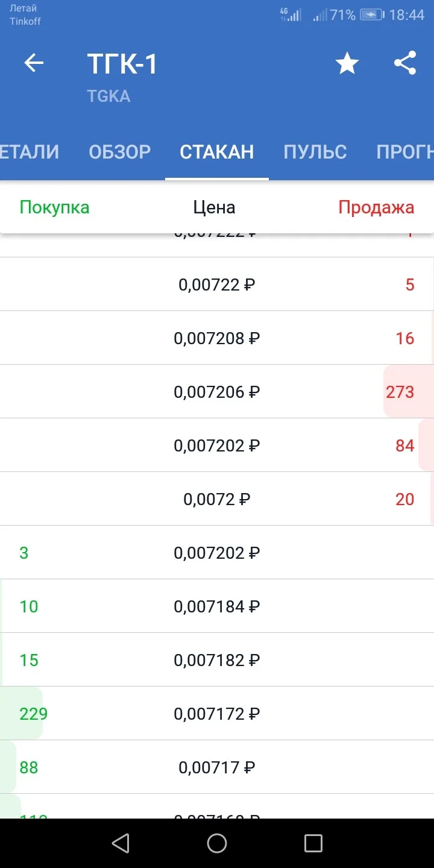434x868 pixels.
Task: Select sell price 0,007206 ₽
Action: click(217, 392)
